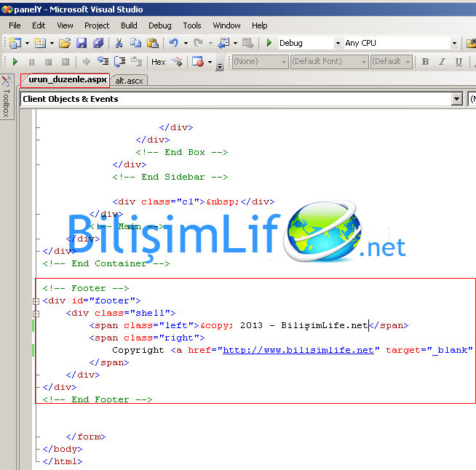Click the QuickWatch glasses icon
476x470 pixels.
(177, 62)
